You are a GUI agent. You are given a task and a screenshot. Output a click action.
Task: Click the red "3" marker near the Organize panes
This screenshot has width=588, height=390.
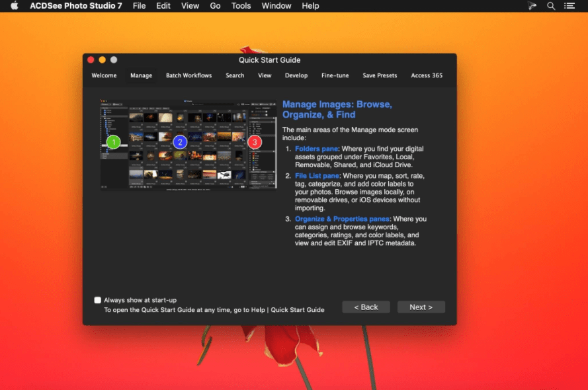click(256, 141)
